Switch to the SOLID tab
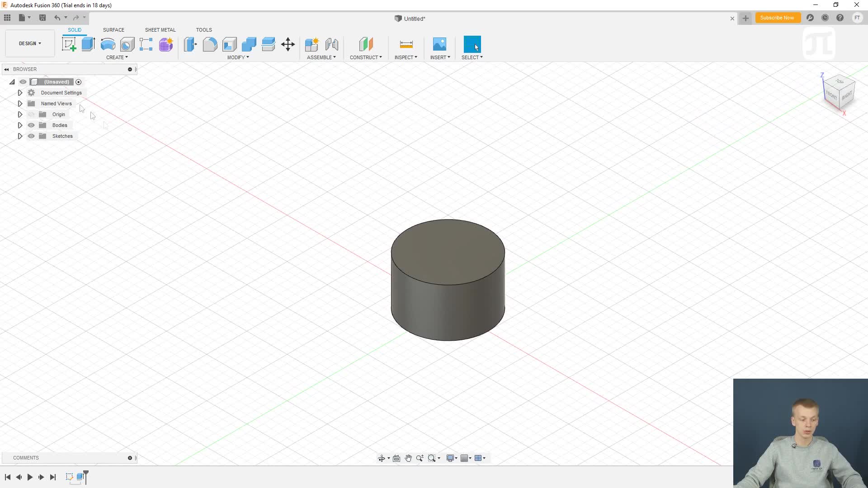This screenshot has width=868, height=488. click(x=75, y=30)
